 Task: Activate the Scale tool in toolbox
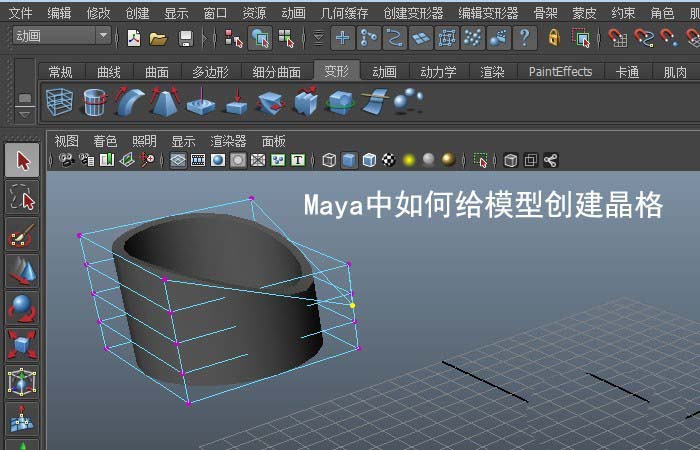pos(22,345)
